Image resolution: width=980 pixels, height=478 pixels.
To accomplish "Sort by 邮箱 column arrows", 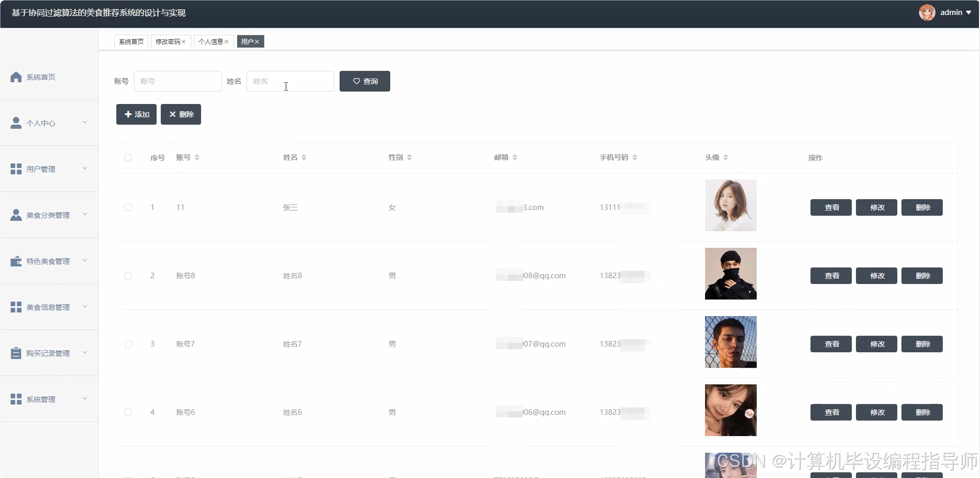I will 515,157.
